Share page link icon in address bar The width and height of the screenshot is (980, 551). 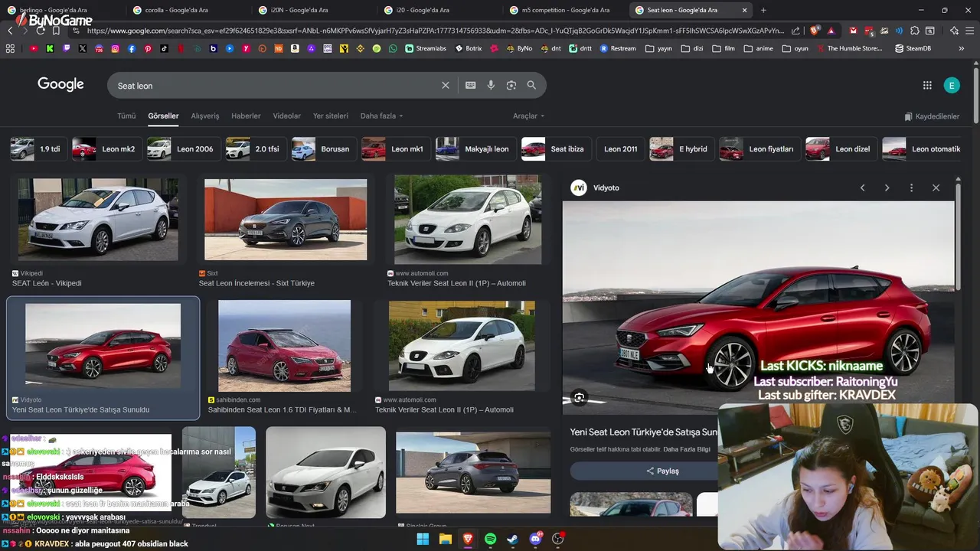point(795,31)
